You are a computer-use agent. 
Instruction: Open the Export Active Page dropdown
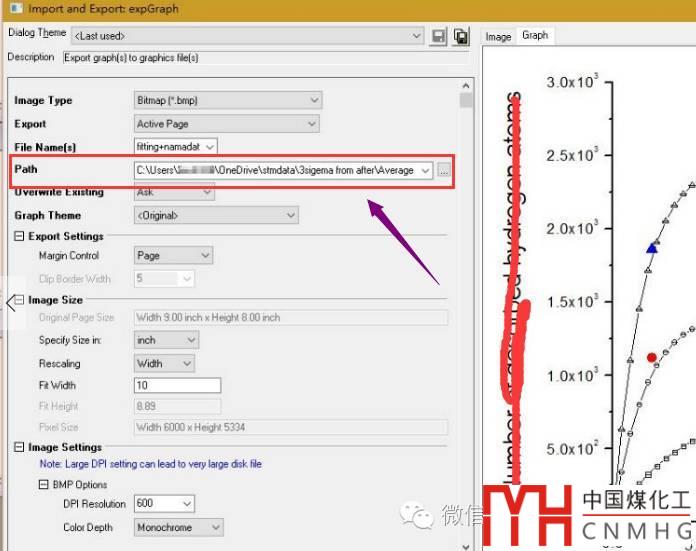226,124
